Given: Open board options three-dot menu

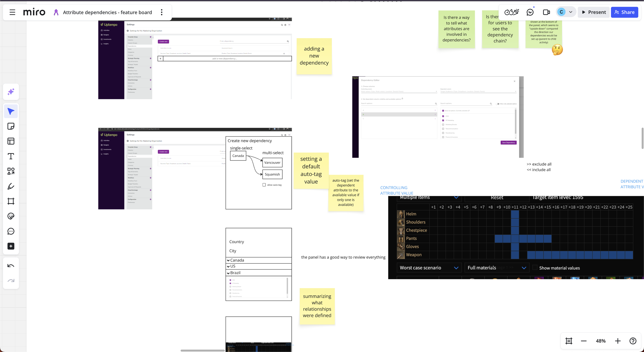Looking at the screenshot, I should pos(162,12).
